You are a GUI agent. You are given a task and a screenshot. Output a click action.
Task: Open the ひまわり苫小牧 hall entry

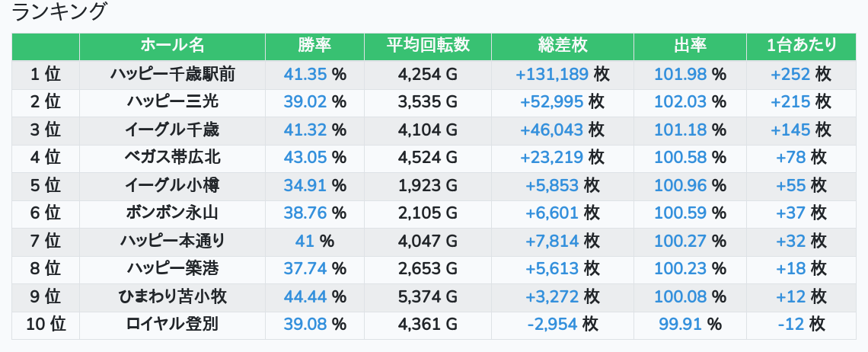pos(172,296)
